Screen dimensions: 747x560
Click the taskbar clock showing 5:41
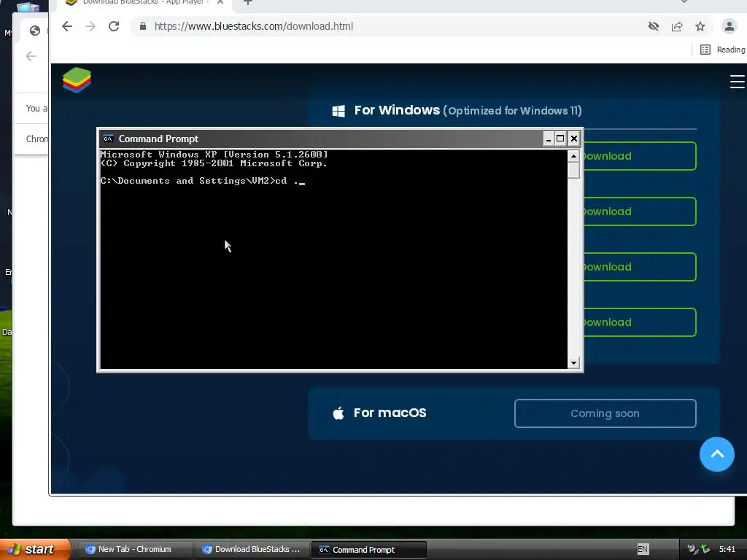point(727,549)
